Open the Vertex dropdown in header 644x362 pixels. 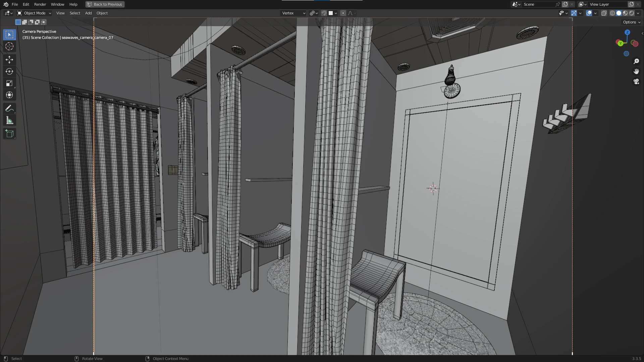tap(293, 13)
